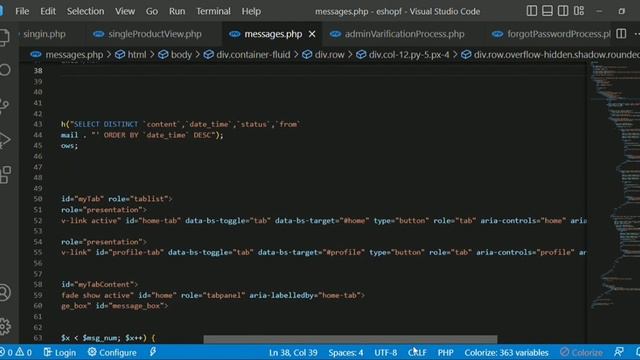The height and width of the screenshot is (360, 640).
Task: Show errors and warnings in status bar
Action: tap(16, 352)
